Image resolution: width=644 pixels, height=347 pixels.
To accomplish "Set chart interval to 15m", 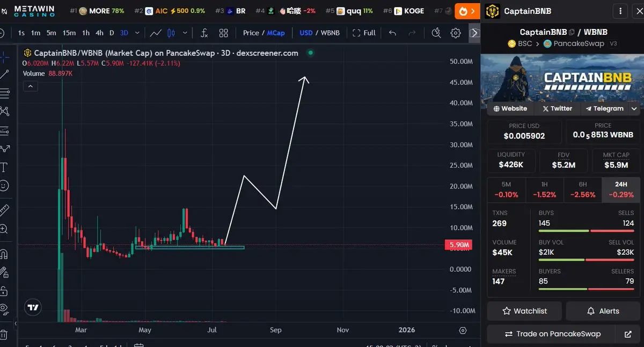I will [69, 33].
